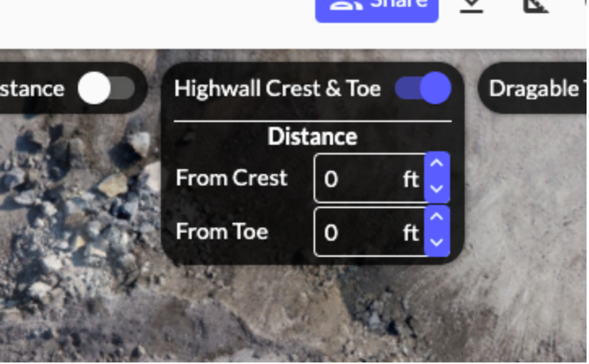Click the Dragable option pill

coord(534,89)
